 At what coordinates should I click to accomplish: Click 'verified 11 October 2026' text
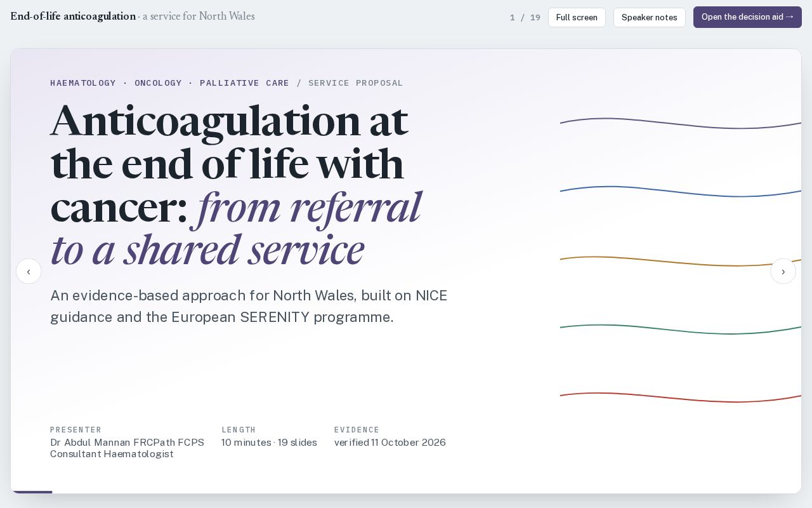pos(390,443)
